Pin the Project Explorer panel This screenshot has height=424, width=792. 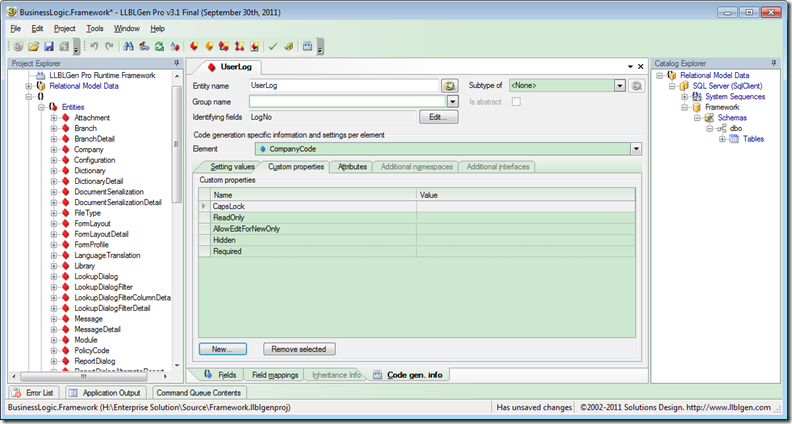click(x=176, y=63)
